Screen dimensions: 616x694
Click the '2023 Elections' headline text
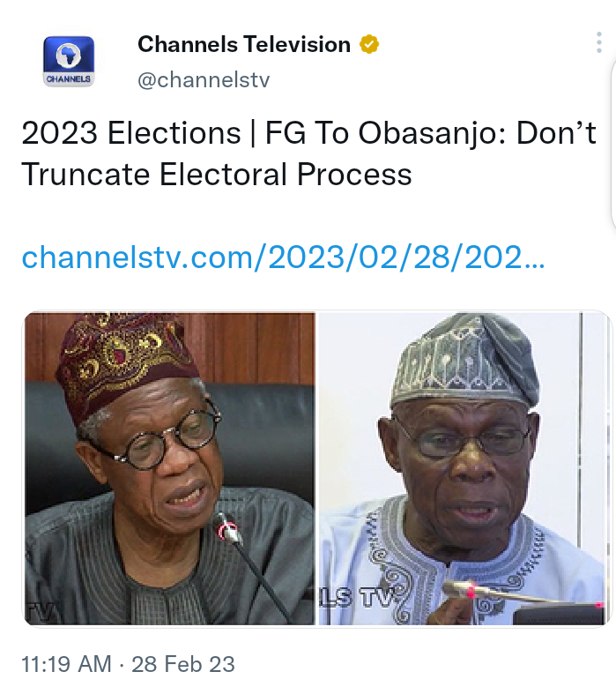[131, 133]
